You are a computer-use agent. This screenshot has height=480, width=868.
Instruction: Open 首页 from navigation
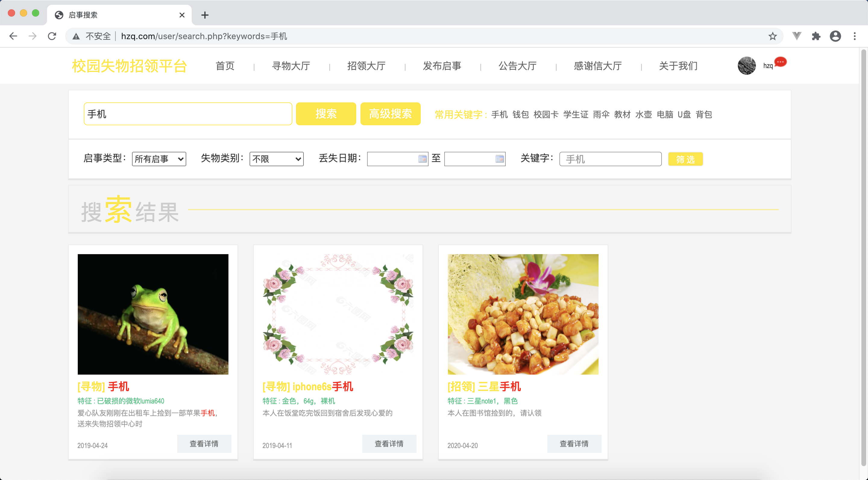pyautogui.click(x=225, y=66)
